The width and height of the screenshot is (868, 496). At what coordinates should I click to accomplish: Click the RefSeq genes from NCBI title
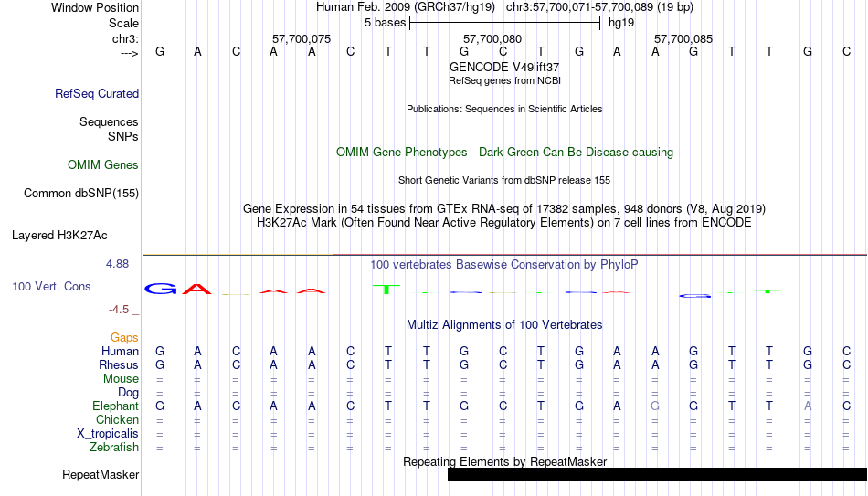[x=504, y=80]
